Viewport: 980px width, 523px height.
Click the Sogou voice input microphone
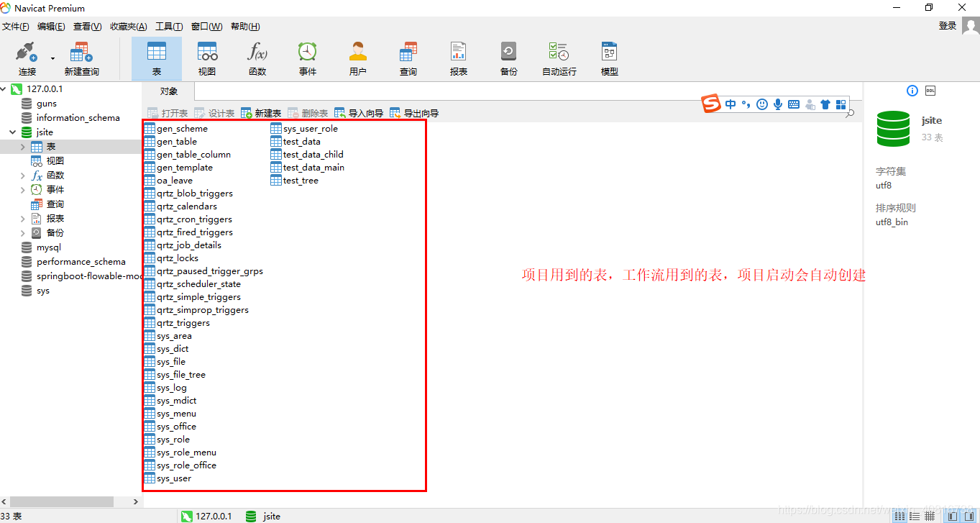point(778,104)
